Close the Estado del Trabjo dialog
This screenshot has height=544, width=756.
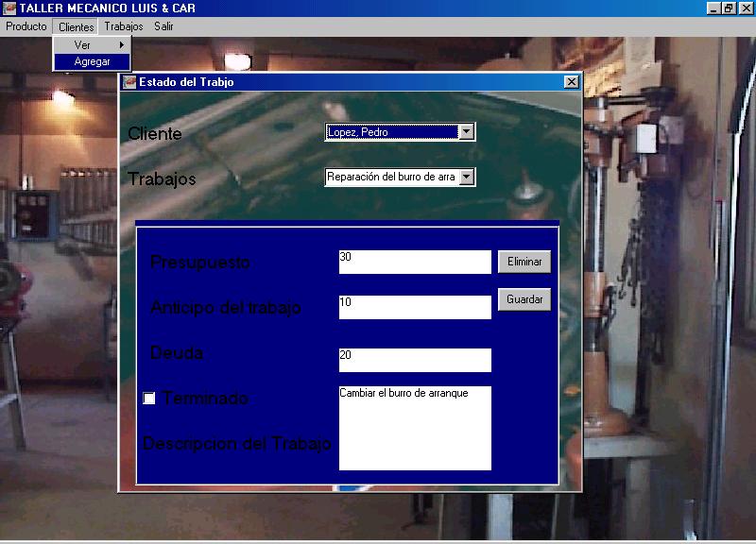pyautogui.click(x=572, y=82)
